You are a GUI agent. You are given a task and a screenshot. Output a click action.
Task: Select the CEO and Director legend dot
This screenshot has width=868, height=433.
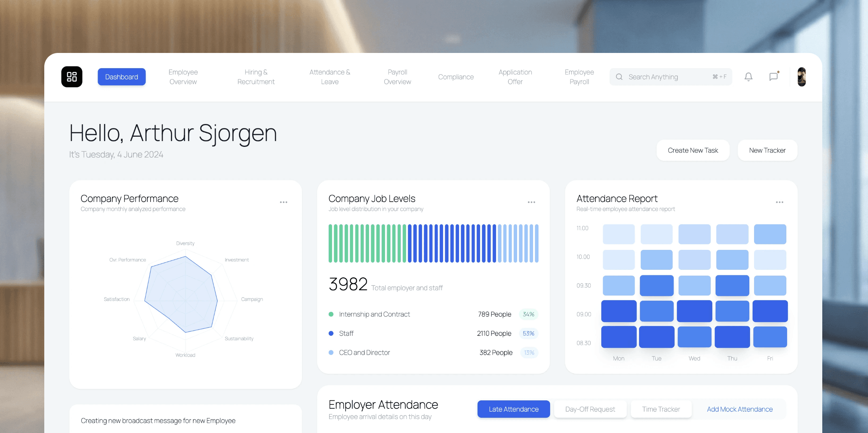331,352
